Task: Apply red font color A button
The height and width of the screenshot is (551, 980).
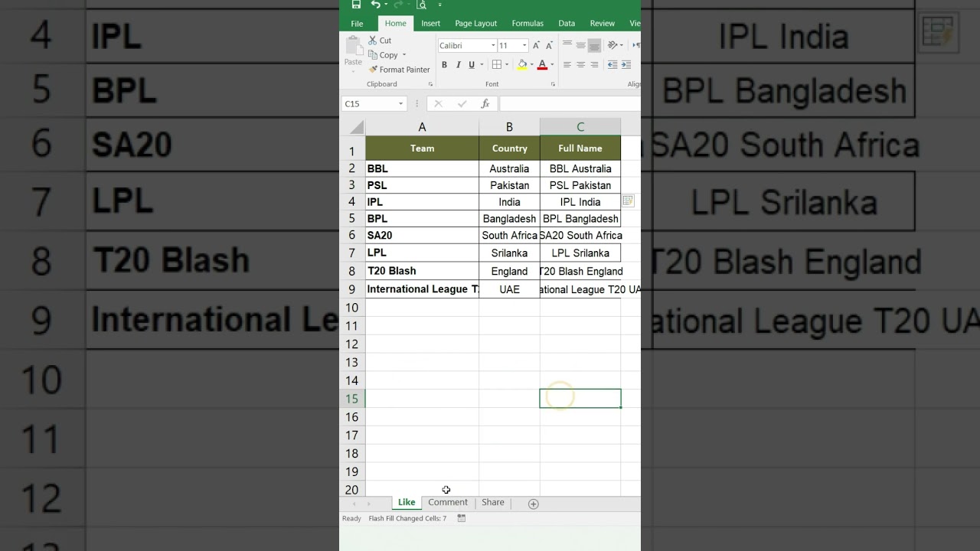Action: (542, 65)
